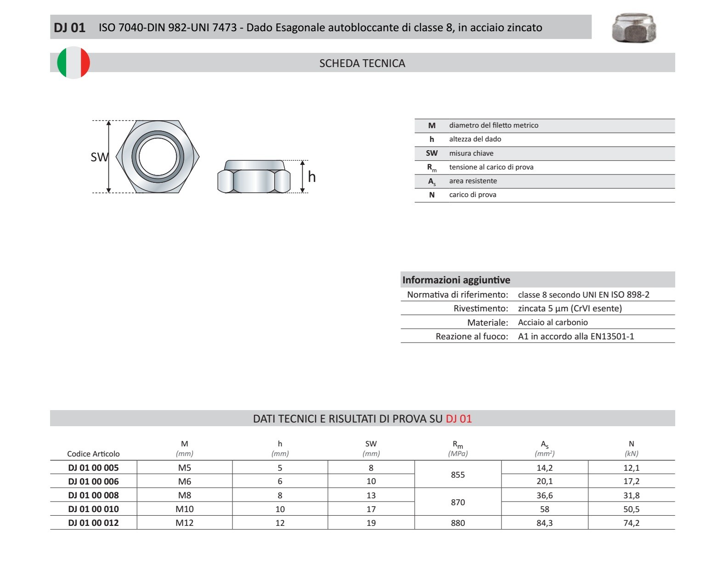Click the red DJ 01 link text
728x575 pixels.
coord(458,419)
